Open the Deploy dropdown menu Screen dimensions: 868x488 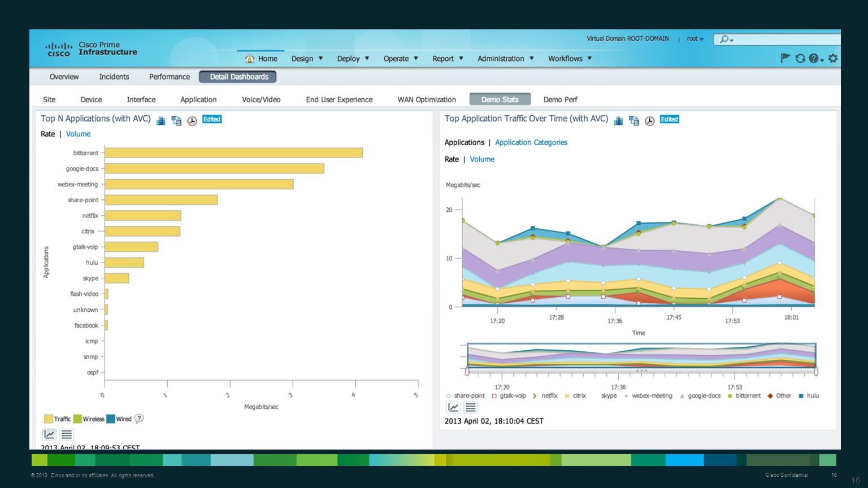click(353, 59)
